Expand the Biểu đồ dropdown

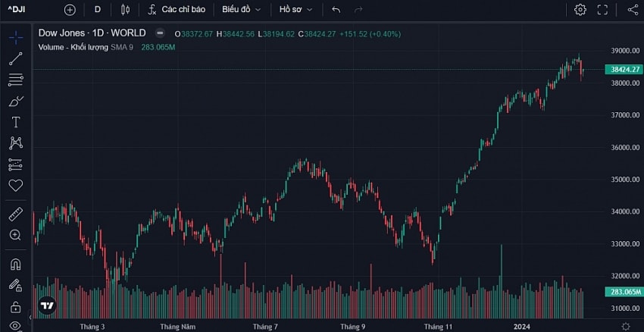242,9
